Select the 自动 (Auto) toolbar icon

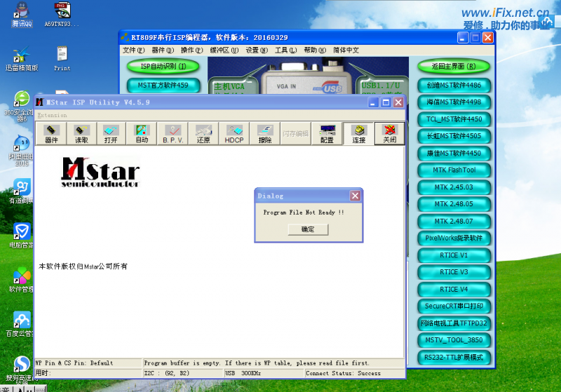point(142,134)
